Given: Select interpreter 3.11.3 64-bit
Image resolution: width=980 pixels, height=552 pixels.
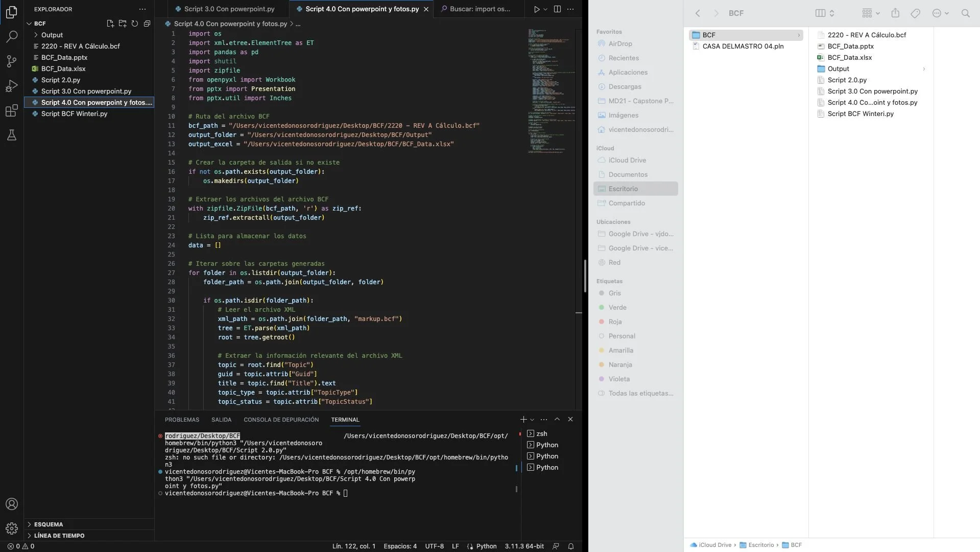Looking at the screenshot, I should pyautogui.click(x=524, y=546).
